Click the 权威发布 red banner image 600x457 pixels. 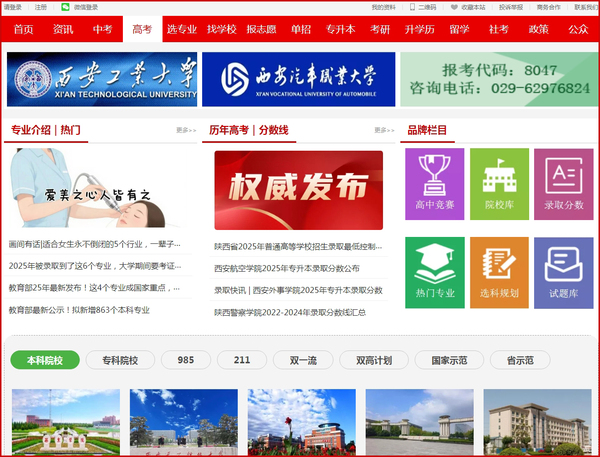click(x=298, y=190)
